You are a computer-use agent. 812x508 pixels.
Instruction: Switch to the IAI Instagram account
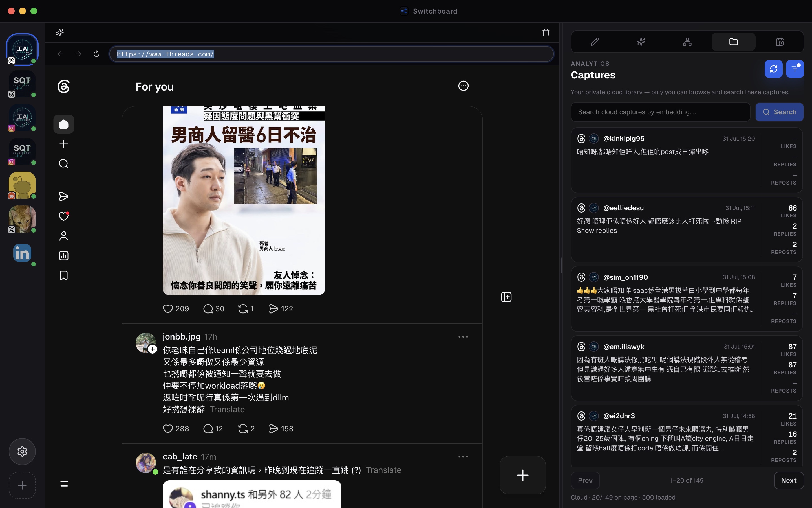(x=22, y=118)
